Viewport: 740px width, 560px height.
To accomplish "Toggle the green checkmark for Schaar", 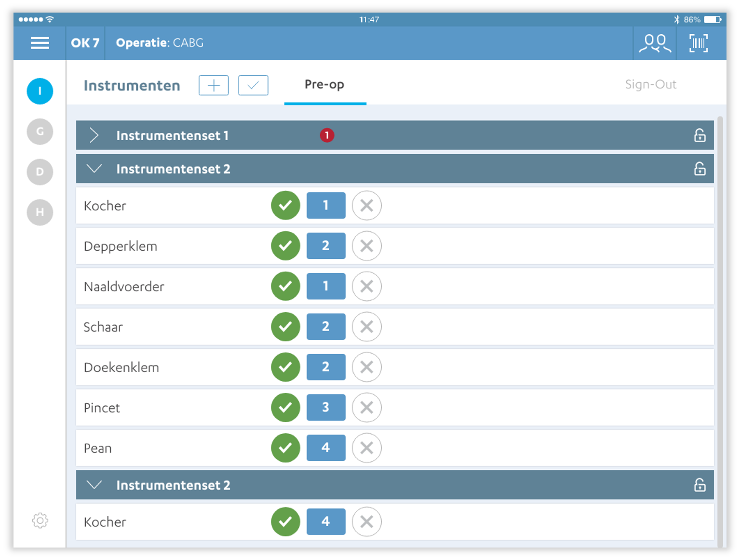I will coord(285,327).
